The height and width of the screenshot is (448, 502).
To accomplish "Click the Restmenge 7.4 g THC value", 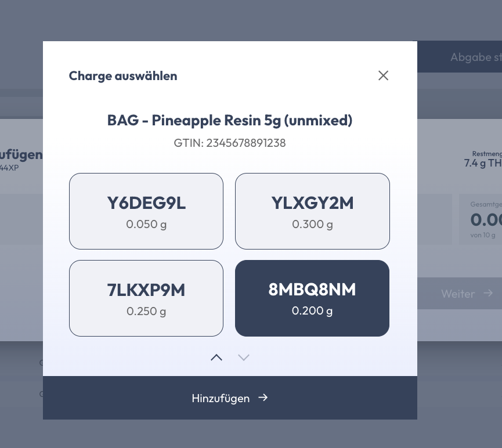I will [x=483, y=163].
